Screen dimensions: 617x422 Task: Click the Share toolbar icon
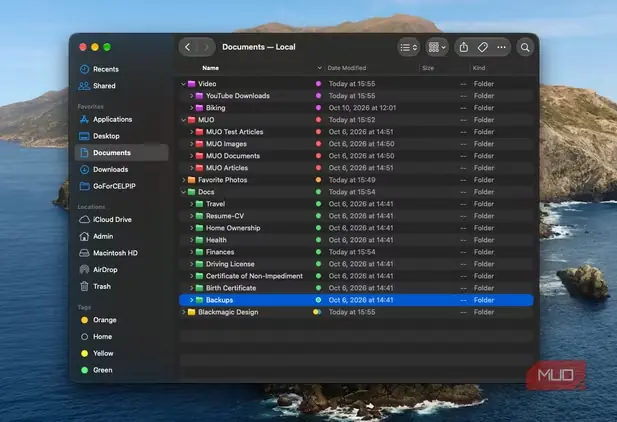coord(464,47)
